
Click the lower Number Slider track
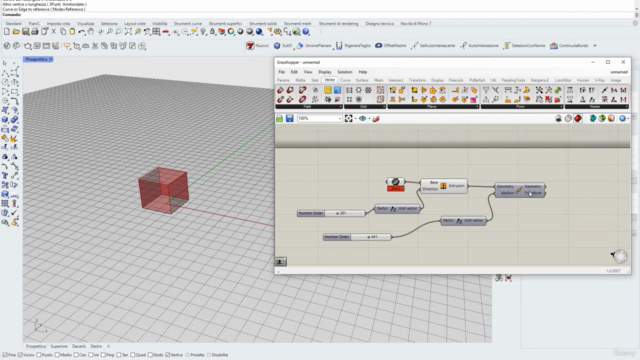click(x=370, y=237)
